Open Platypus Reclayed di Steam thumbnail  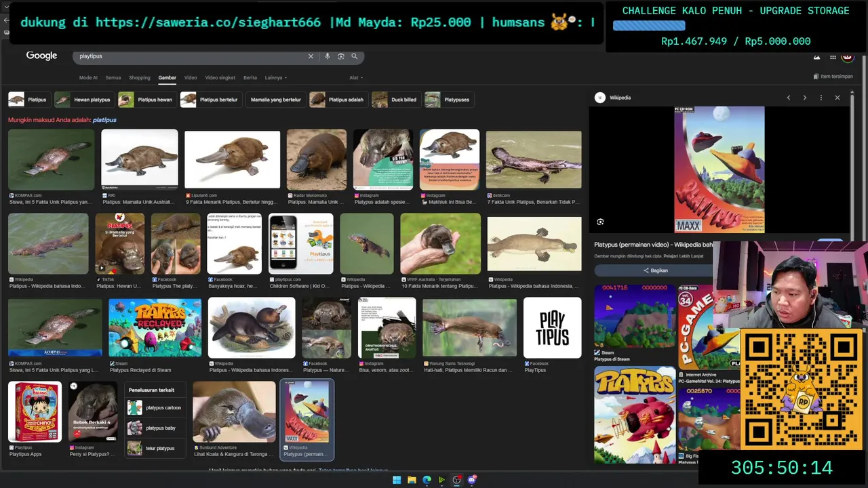[155, 327]
